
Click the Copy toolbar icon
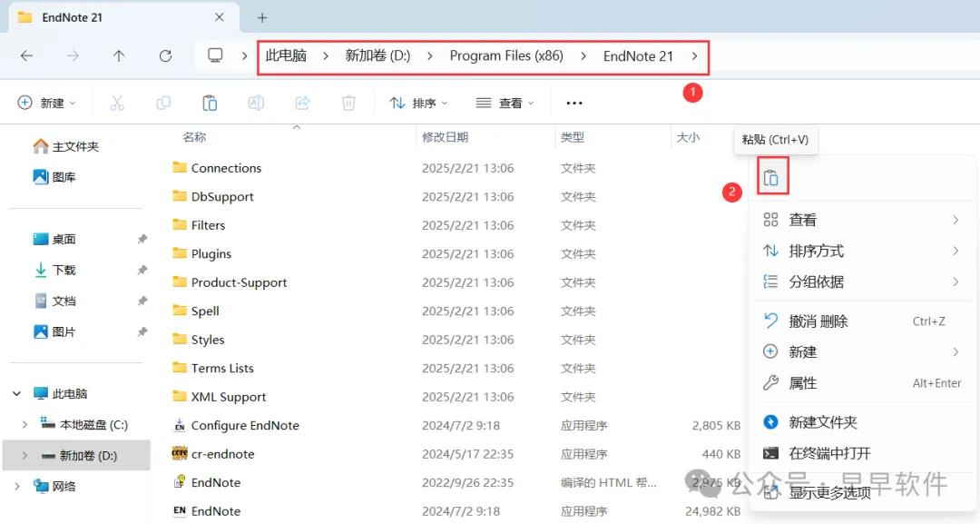[163, 104]
